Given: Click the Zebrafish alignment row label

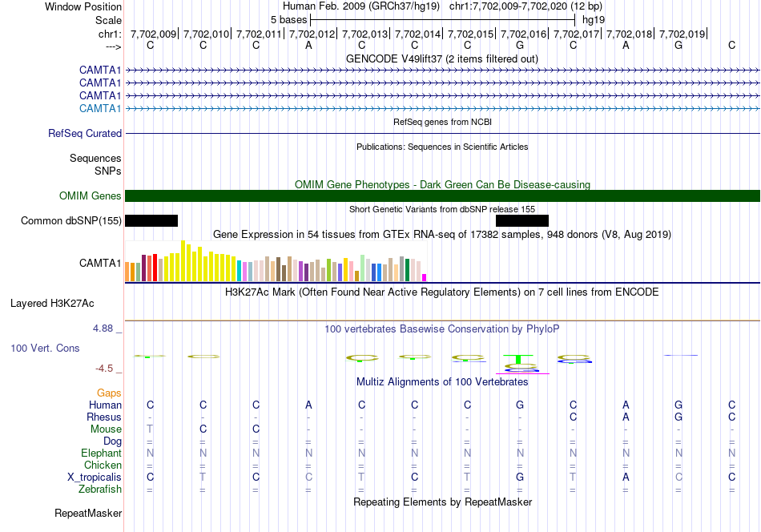Looking at the screenshot, I should pos(100,489).
